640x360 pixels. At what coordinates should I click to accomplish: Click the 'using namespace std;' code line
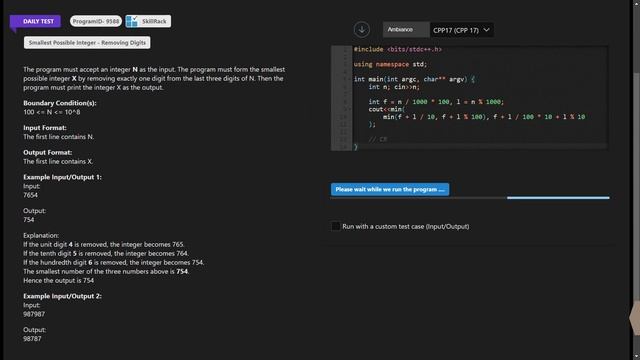coord(390,64)
